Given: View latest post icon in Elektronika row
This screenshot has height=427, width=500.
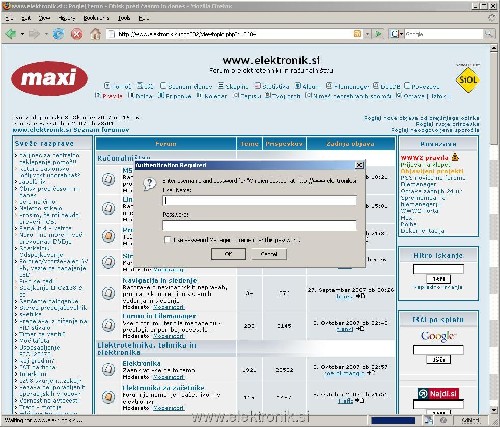Looking at the screenshot, I should click(371, 373).
